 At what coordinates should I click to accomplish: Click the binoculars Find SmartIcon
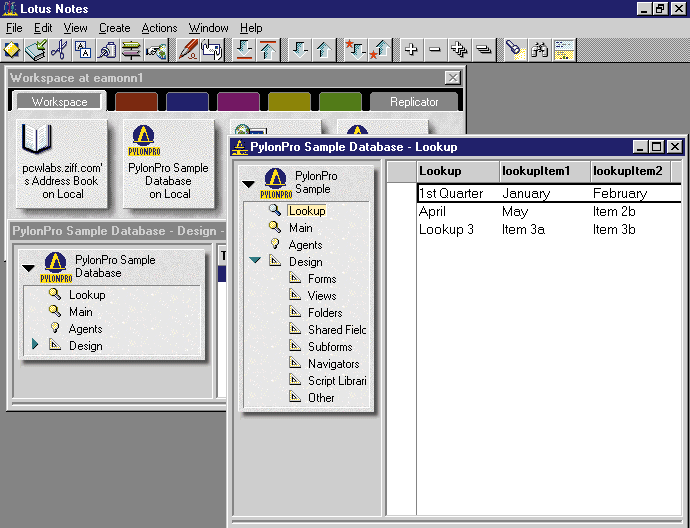coord(539,49)
